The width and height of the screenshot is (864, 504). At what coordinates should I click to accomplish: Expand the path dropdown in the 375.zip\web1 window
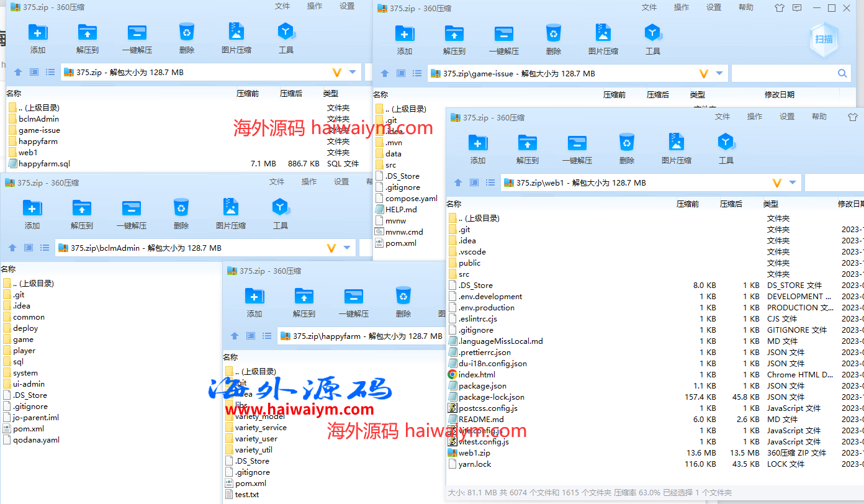(793, 182)
